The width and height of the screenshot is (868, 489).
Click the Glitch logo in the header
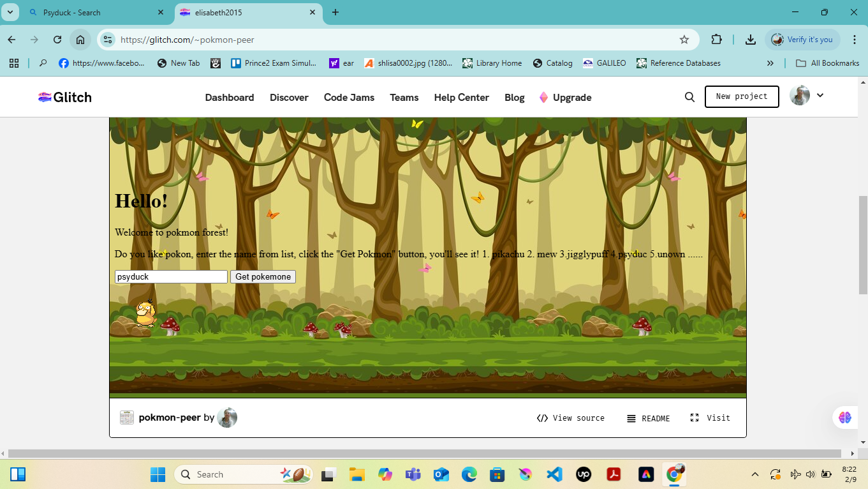click(x=65, y=97)
